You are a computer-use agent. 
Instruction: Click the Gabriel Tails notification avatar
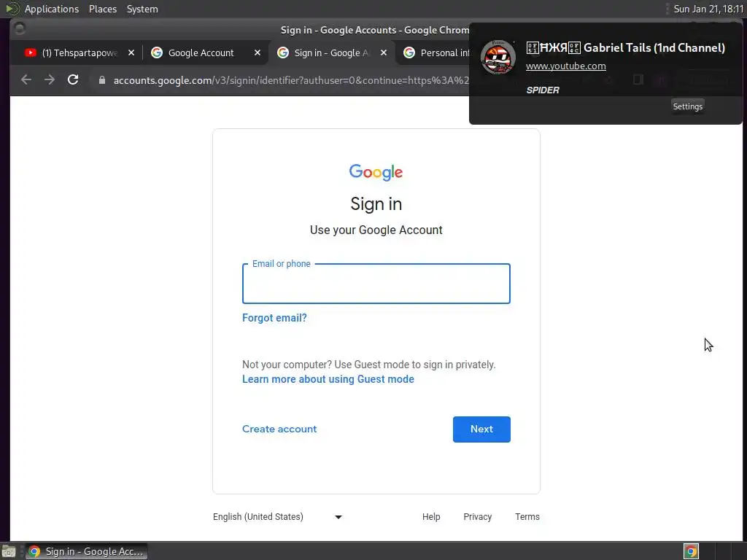point(498,58)
